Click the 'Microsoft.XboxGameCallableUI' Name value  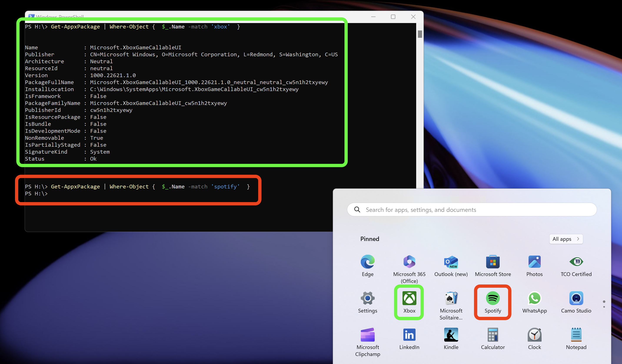[136, 47]
